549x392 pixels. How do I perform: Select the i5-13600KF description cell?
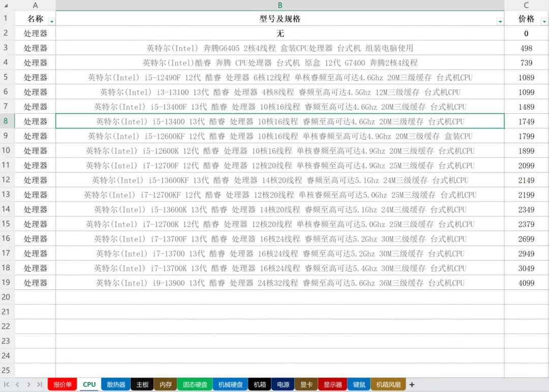[280, 180]
